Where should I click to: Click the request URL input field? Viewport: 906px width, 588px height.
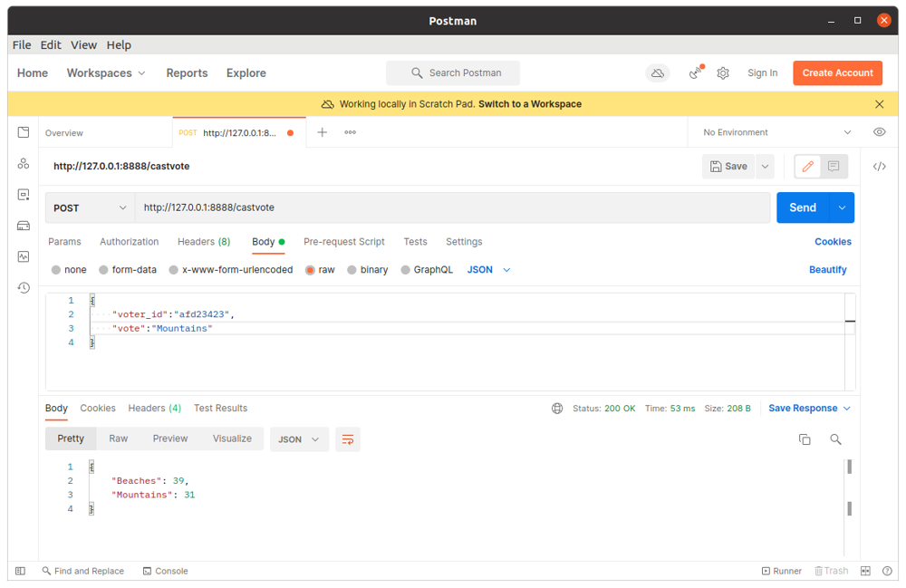pyautogui.click(x=453, y=207)
